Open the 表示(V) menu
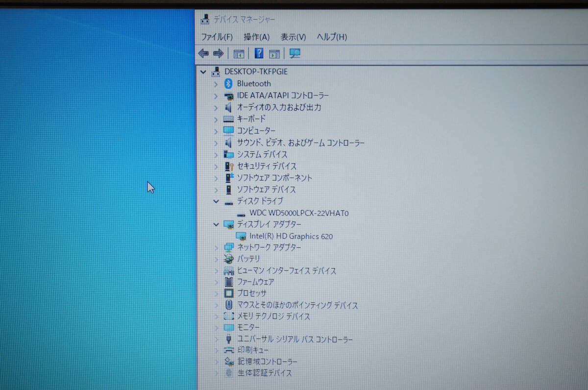Image resolution: width=588 pixels, height=390 pixels. tap(293, 37)
